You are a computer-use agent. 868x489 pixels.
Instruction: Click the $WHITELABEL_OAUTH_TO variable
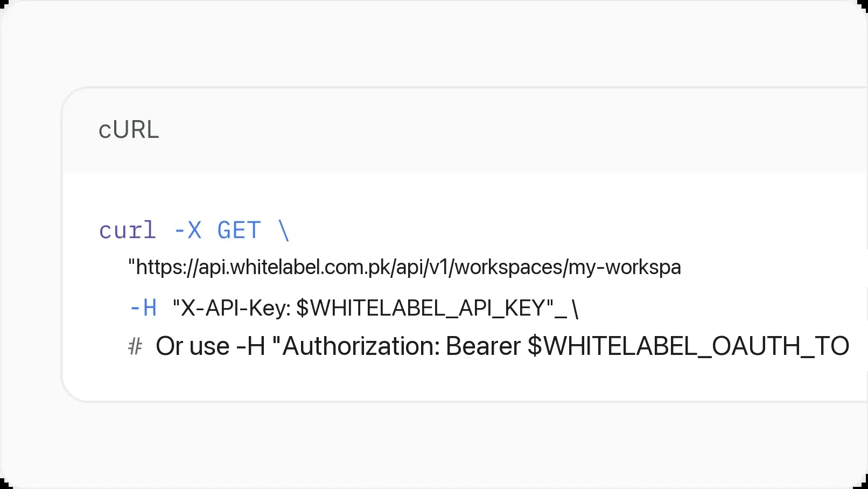688,346
